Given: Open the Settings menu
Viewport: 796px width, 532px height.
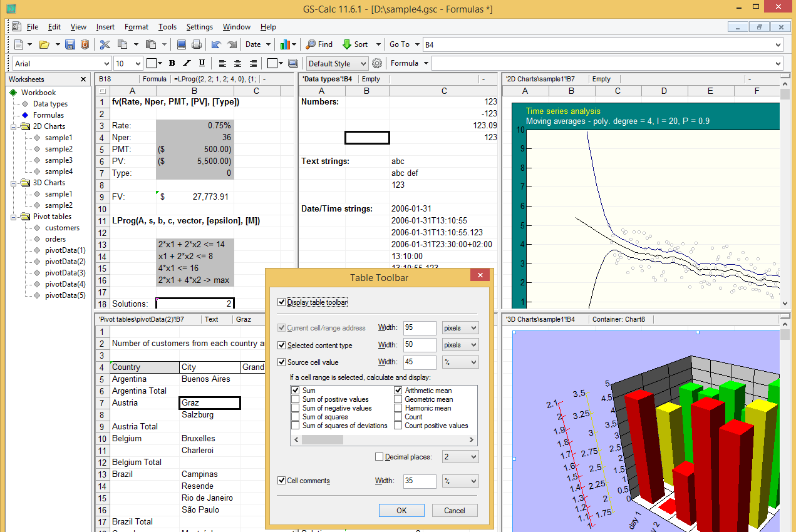Looking at the screenshot, I should (x=200, y=27).
